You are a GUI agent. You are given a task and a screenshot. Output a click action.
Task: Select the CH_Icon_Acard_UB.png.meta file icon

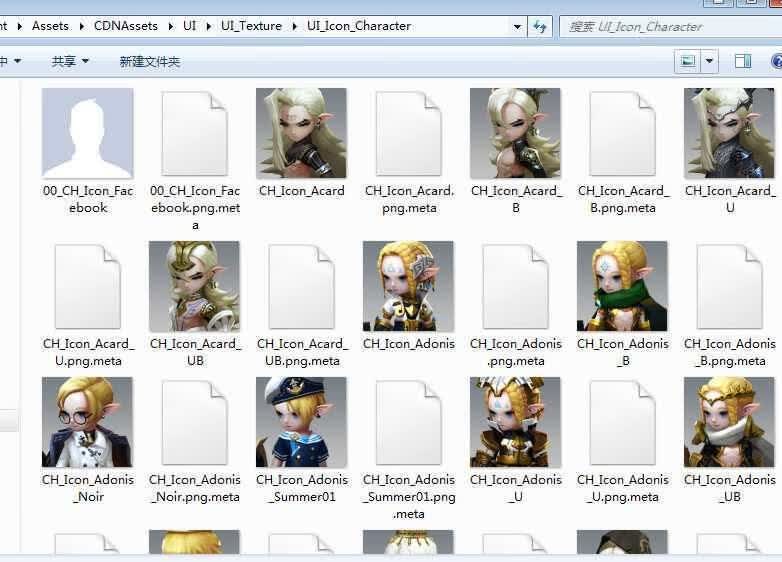(301, 286)
